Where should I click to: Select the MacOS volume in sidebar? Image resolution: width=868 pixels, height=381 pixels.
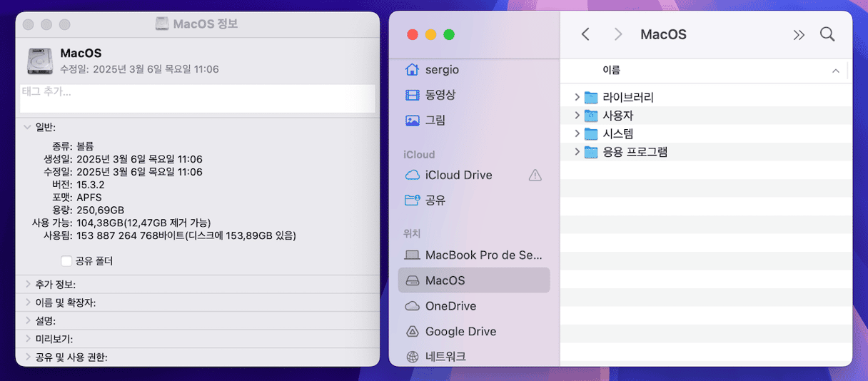tap(474, 280)
